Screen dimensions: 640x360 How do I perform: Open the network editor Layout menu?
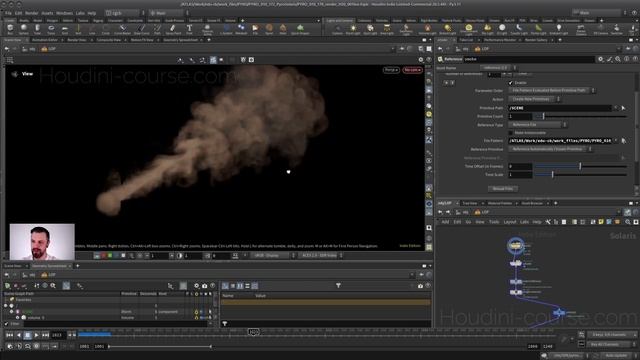click(x=510, y=222)
